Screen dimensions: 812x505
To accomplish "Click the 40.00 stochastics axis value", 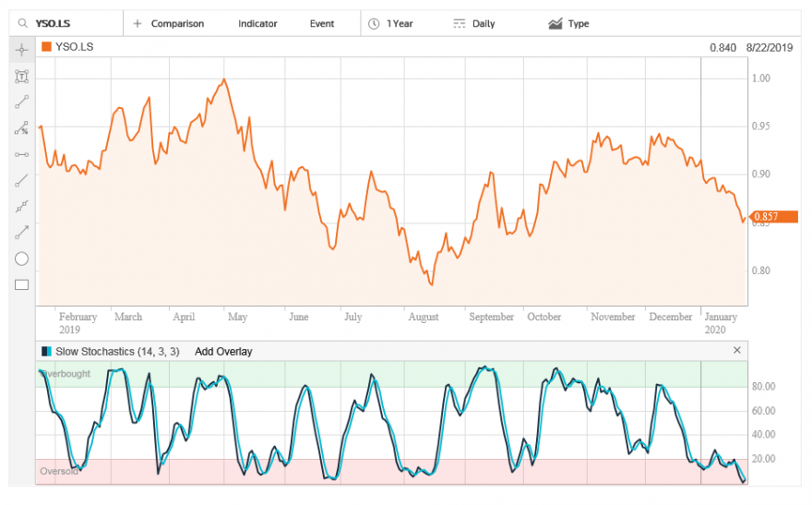I will pyautogui.click(x=763, y=435).
